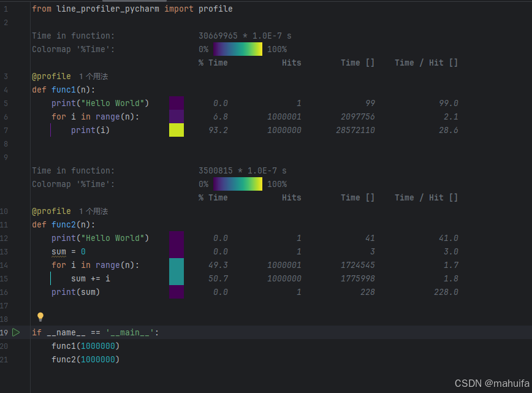Click the colormap gradient bar above func1
The height and width of the screenshot is (393, 532).
(238, 49)
